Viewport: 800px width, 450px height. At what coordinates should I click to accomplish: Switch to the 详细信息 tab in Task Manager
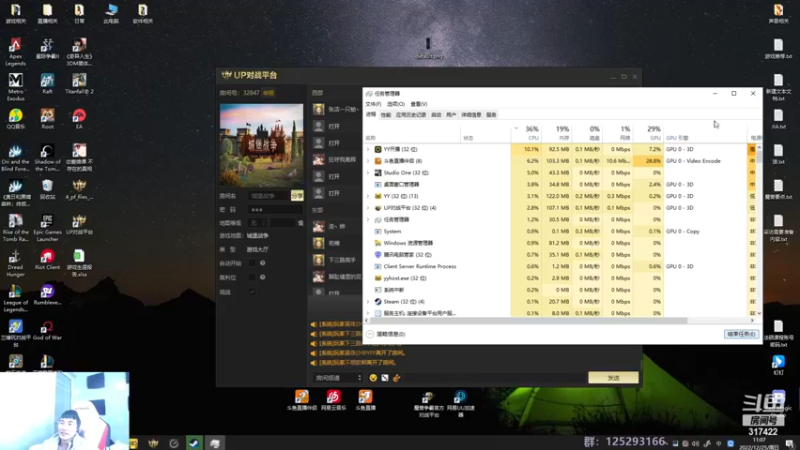(471, 115)
